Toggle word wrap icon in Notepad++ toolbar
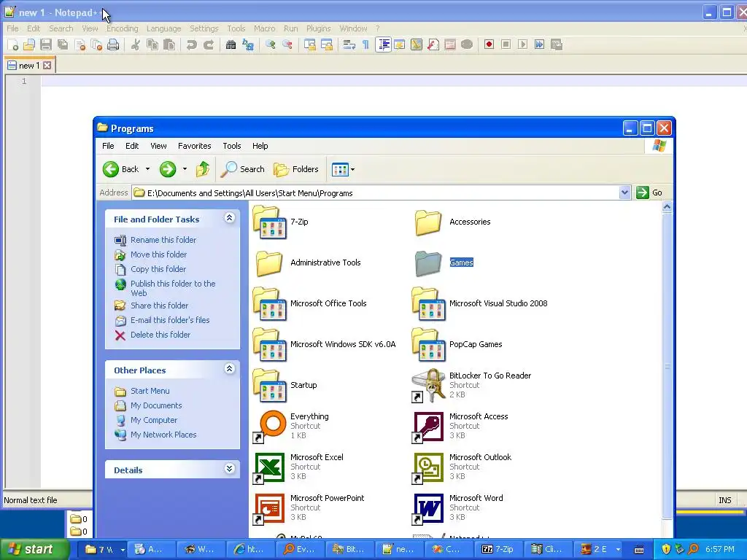This screenshot has height=560, width=747. pos(349,44)
